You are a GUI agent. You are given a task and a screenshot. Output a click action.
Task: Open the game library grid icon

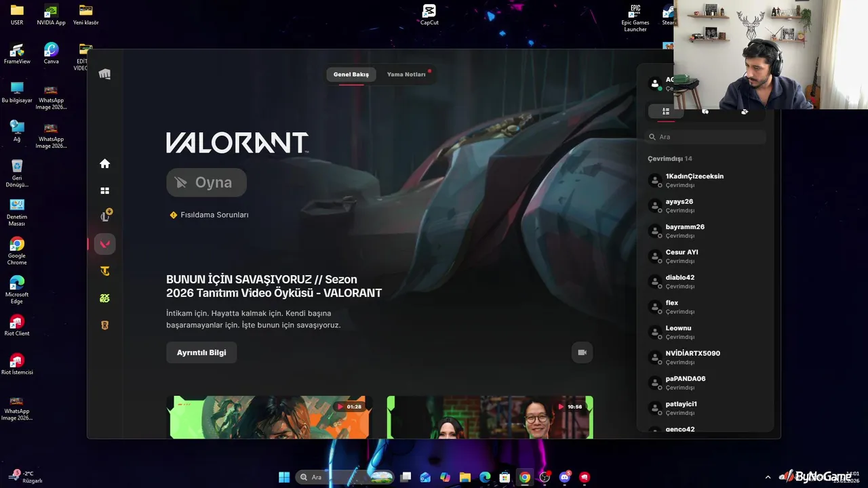pos(104,191)
